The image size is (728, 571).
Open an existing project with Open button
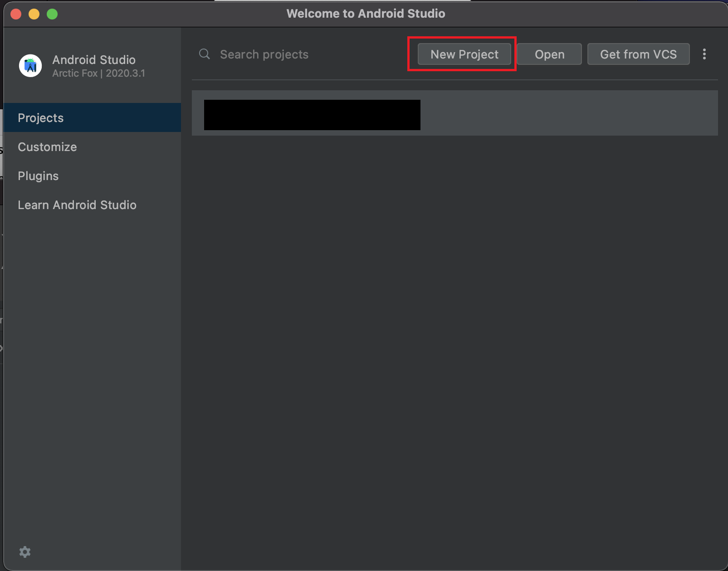tap(549, 54)
